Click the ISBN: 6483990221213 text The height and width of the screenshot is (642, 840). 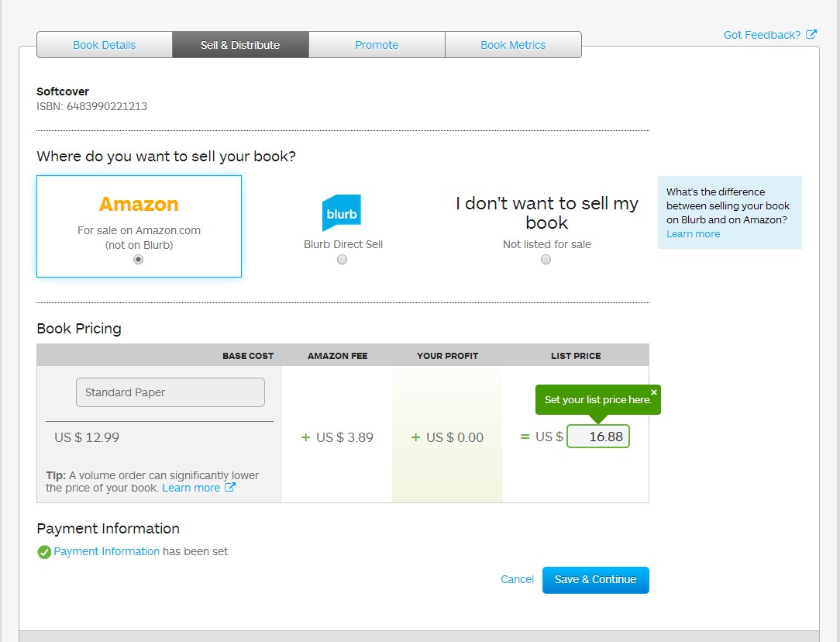pos(91,106)
